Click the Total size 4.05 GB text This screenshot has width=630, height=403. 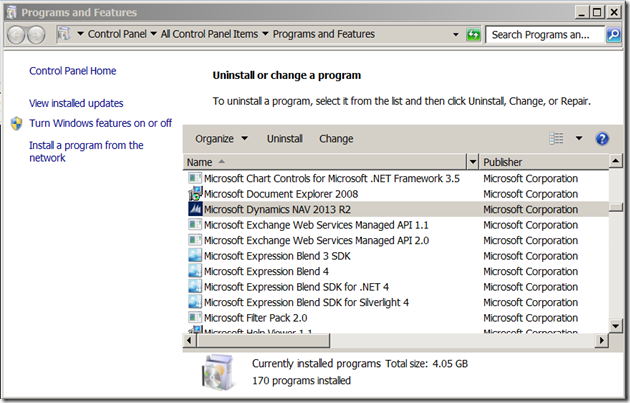point(427,364)
